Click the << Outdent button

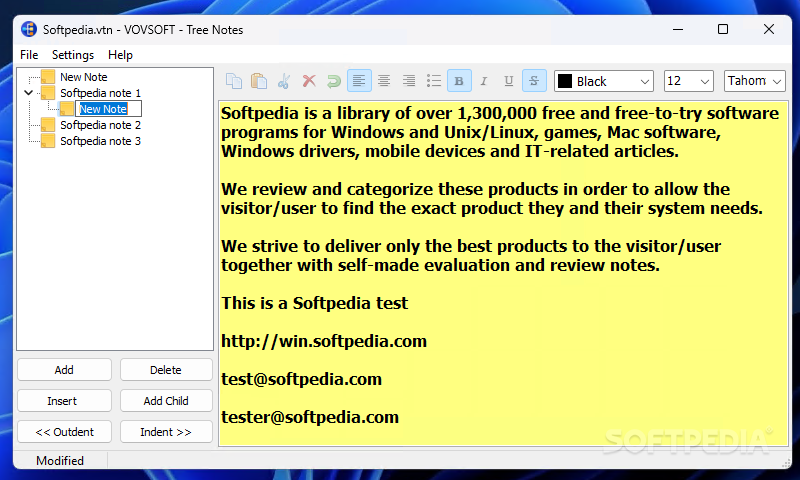tap(64, 432)
